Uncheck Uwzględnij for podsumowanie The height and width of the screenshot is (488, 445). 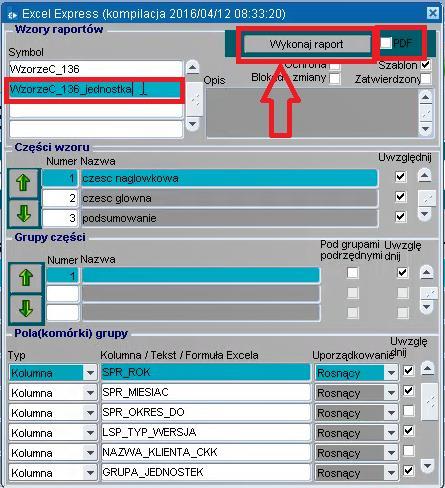pyautogui.click(x=401, y=217)
